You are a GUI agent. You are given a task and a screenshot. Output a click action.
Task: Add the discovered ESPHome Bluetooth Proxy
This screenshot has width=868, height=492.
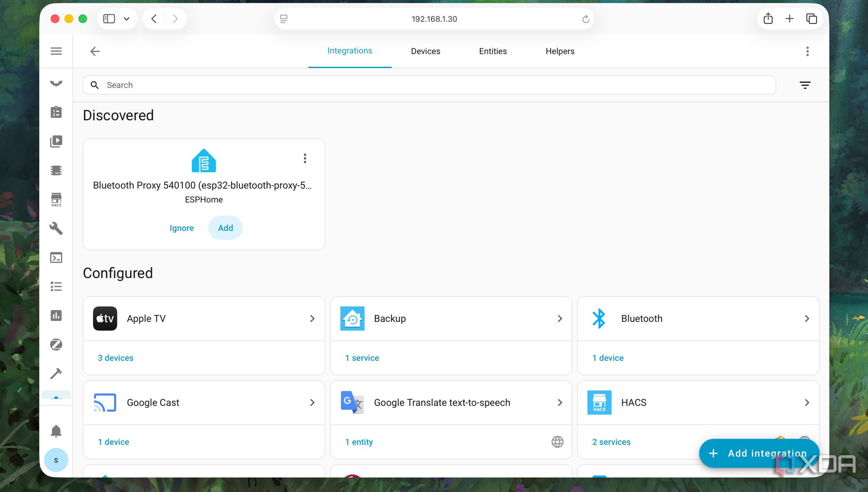click(x=226, y=228)
